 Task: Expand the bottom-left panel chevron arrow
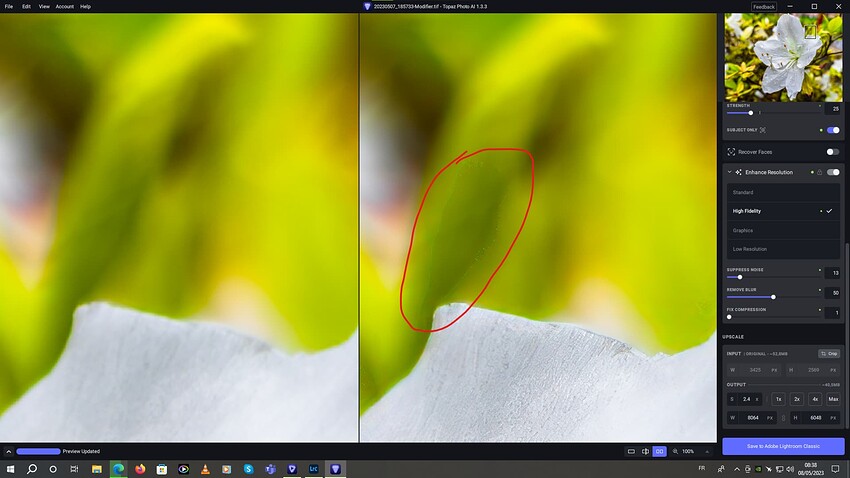click(8, 451)
